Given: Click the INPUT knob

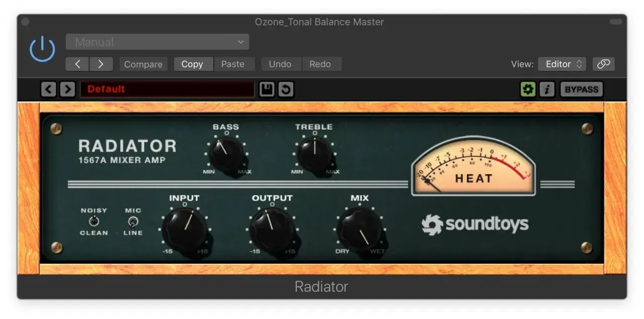Looking at the screenshot, I should 184,229.
